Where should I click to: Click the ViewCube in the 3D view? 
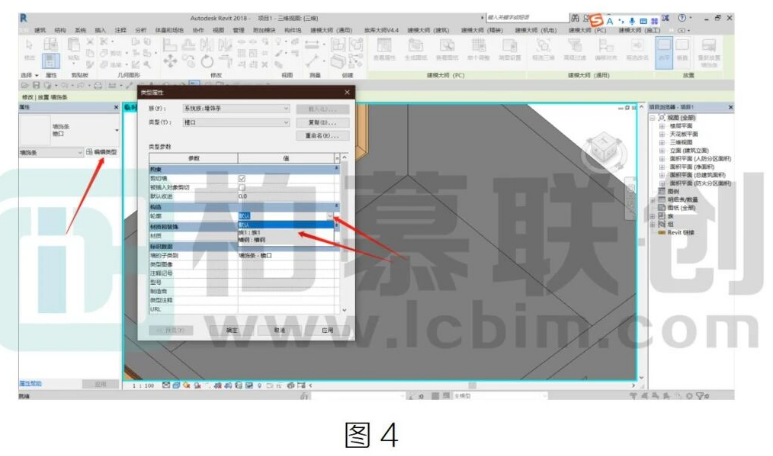pos(603,146)
